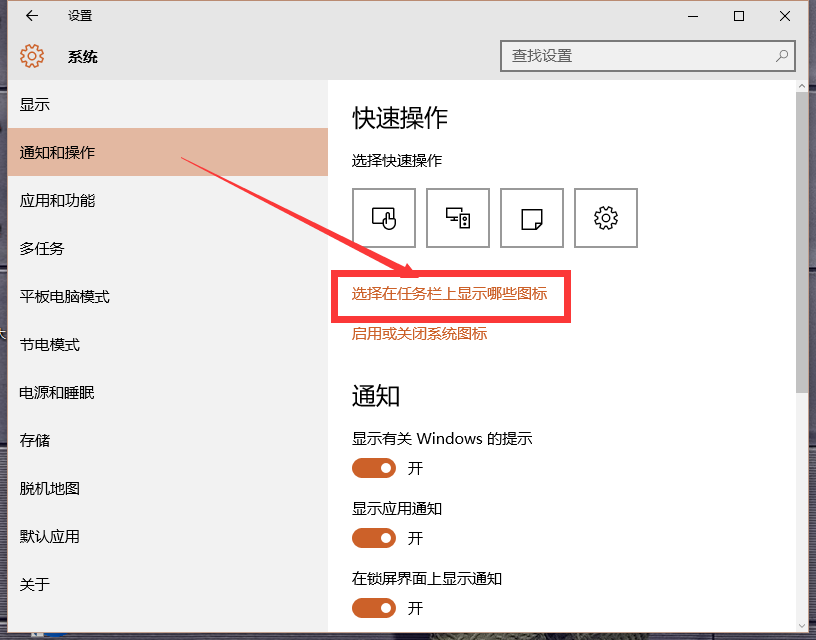
Task: Select the tablet mode quick action tile
Action: click(x=384, y=218)
